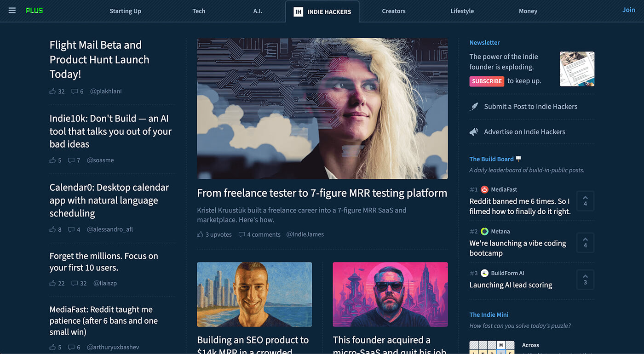Switch to the Lifestyle tab
The width and height of the screenshot is (644, 354).
coord(462,11)
